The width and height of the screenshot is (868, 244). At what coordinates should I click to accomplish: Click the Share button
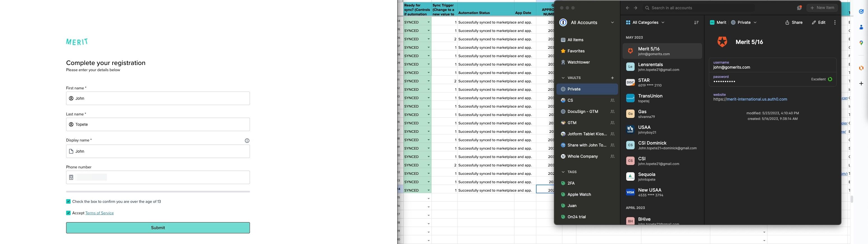click(793, 23)
